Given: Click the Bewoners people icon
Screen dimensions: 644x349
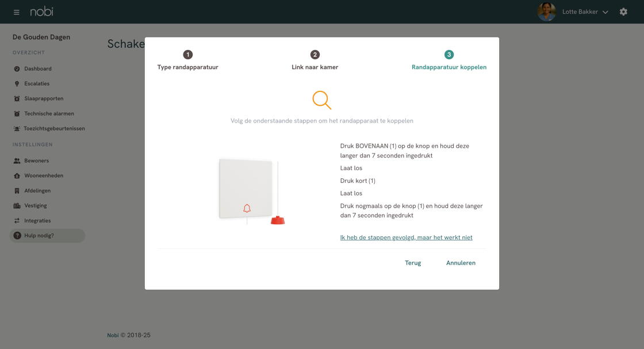Looking at the screenshot, I should pos(17,161).
